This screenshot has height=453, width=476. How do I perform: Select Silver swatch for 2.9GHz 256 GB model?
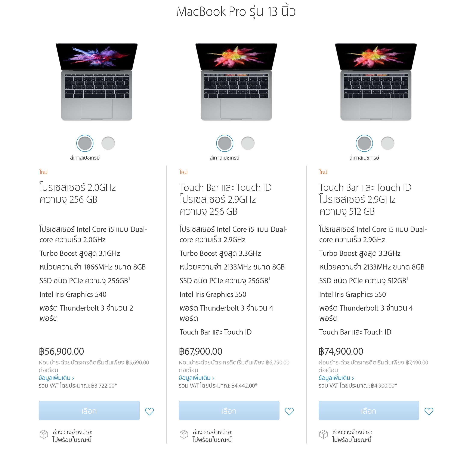click(248, 143)
